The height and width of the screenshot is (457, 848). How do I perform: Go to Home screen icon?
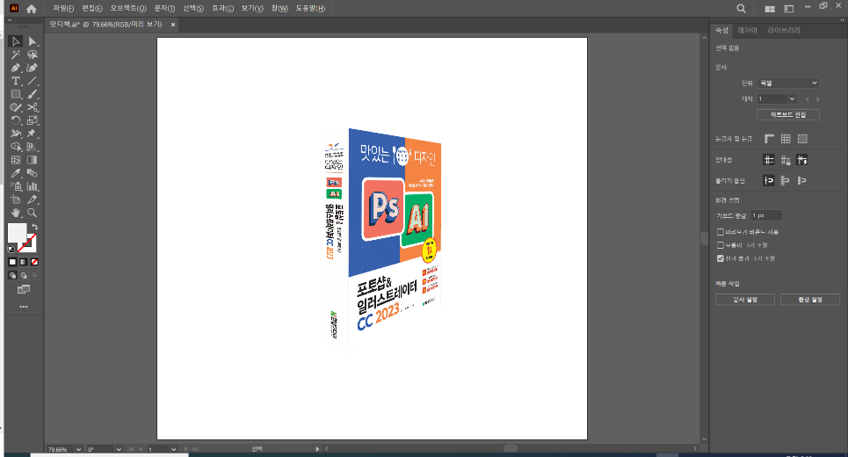[31, 9]
